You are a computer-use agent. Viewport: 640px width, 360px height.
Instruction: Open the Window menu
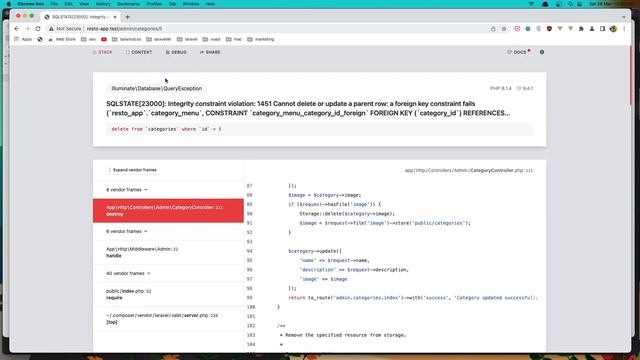[x=191, y=4]
